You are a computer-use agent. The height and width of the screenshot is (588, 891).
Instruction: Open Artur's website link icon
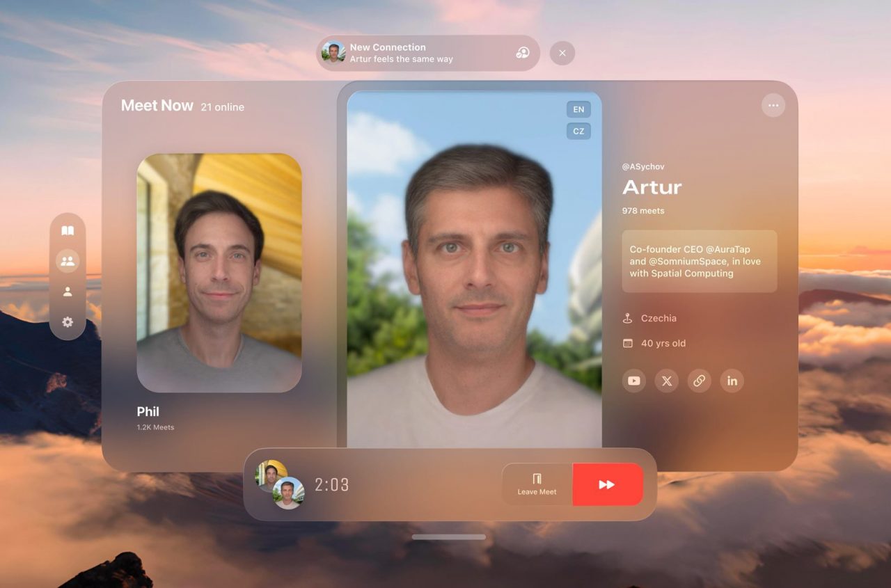click(x=699, y=381)
